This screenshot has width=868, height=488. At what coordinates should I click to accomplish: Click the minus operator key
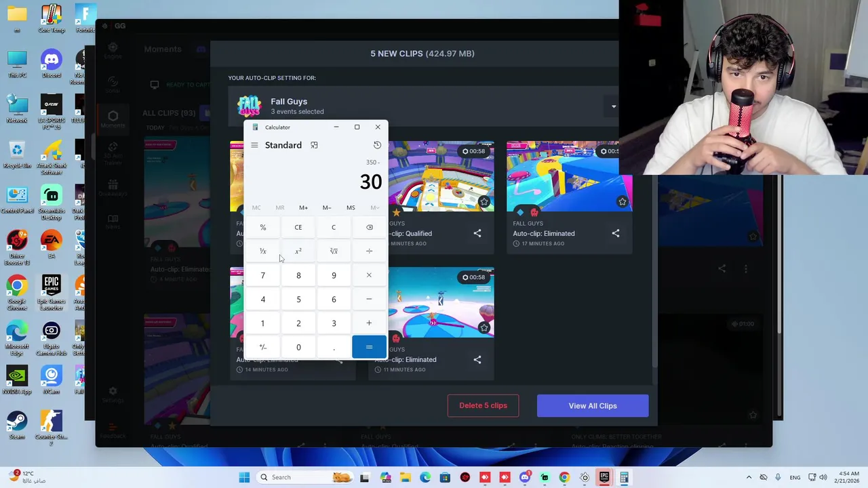coord(369,299)
